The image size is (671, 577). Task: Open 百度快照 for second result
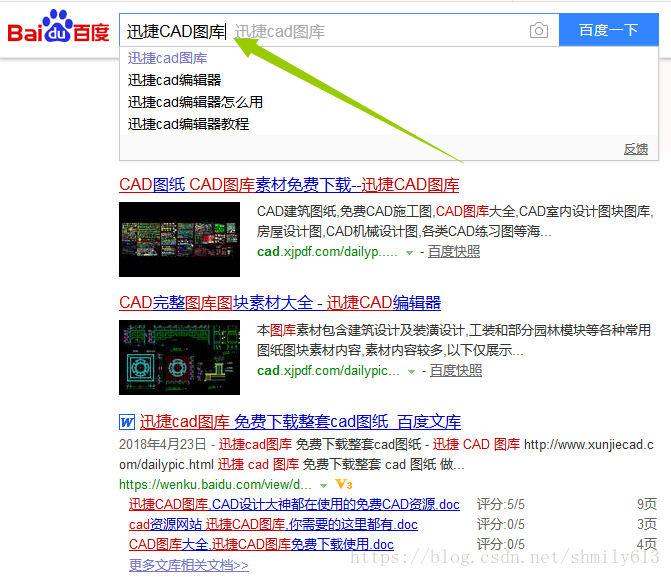click(x=456, y=371)
